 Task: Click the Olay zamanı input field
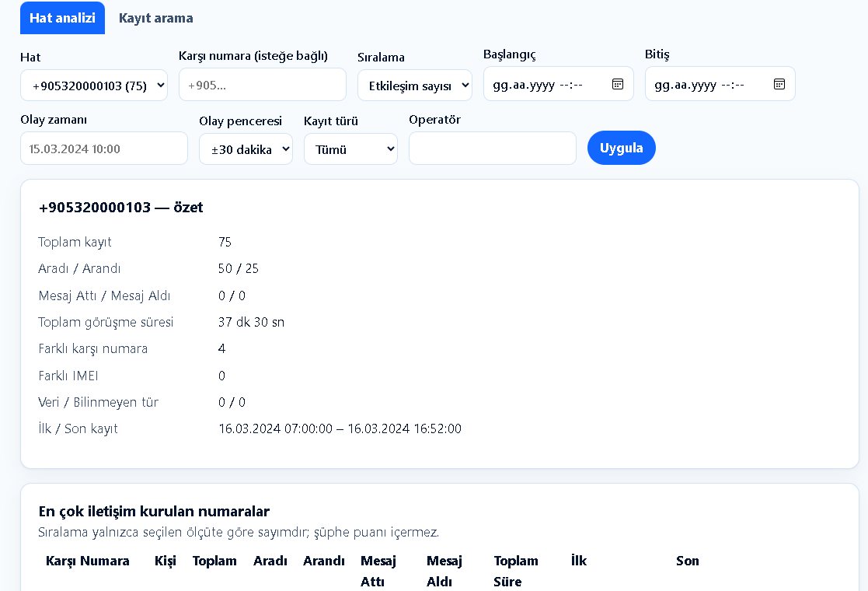(104, 149)
